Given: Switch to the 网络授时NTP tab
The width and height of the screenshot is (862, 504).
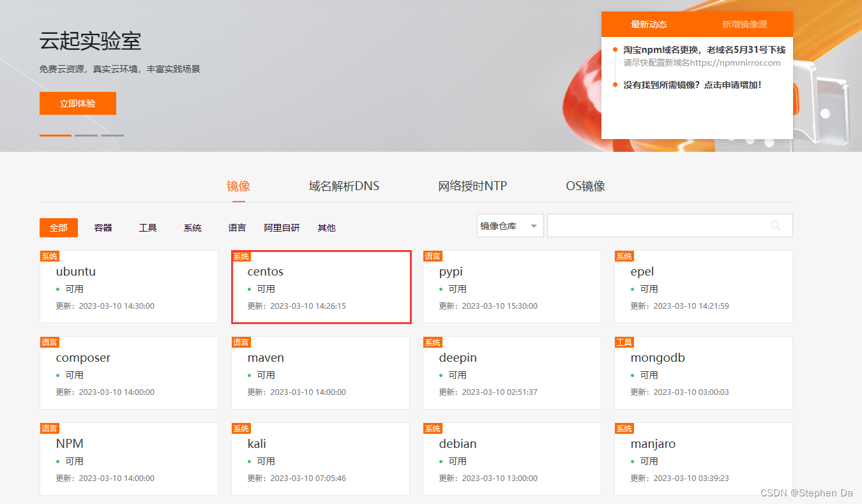Looking at the screenshot, I should coord(473,186).
